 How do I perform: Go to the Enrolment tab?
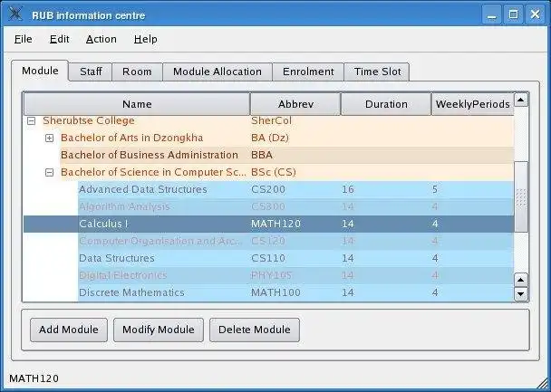pyautogui.click(x=308, y=72)
